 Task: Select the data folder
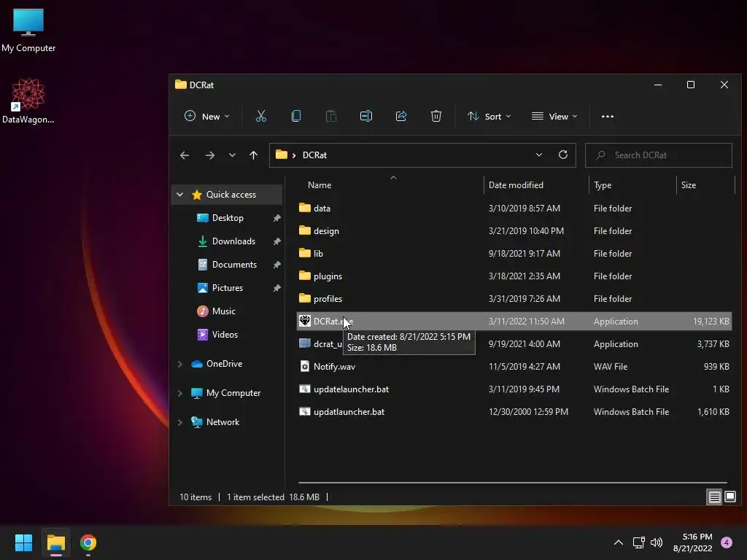[x=514, y=209]
